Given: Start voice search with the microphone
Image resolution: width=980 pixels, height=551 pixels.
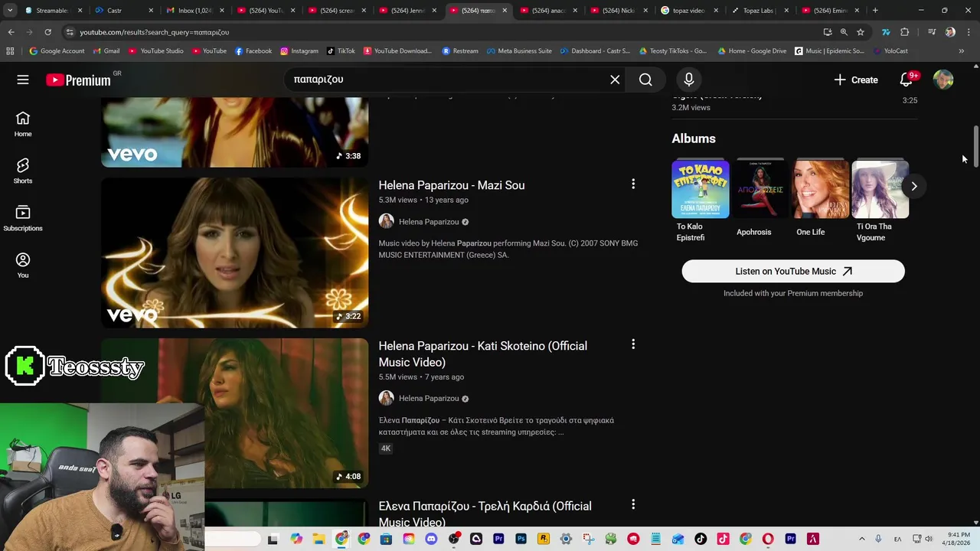Looking at the screenshot, I should click(x=688, y=80).
